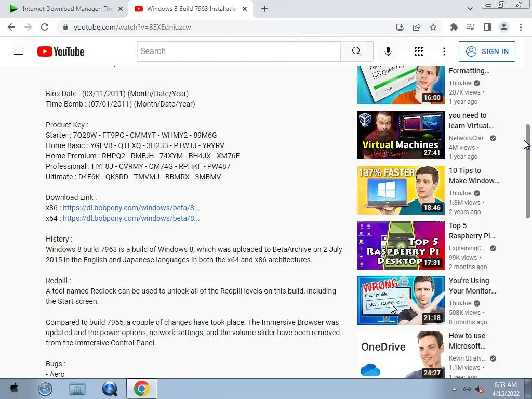Click the share page icon in address bar
The width and height of the screenshot is (532, 399).
pos(417,27)
